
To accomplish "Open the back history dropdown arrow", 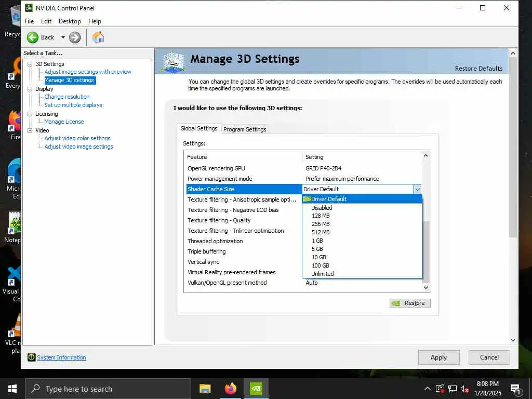I will tap(63, 37).
